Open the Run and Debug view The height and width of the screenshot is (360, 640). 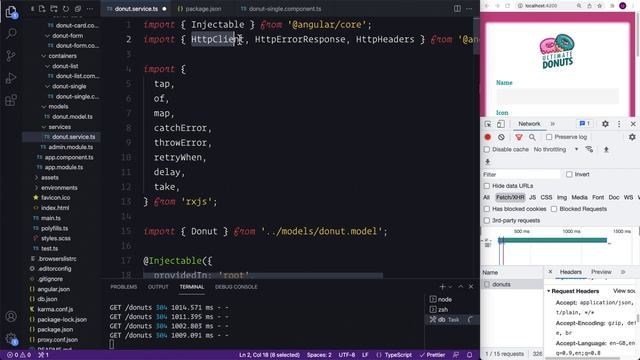[x=11, y=78]
